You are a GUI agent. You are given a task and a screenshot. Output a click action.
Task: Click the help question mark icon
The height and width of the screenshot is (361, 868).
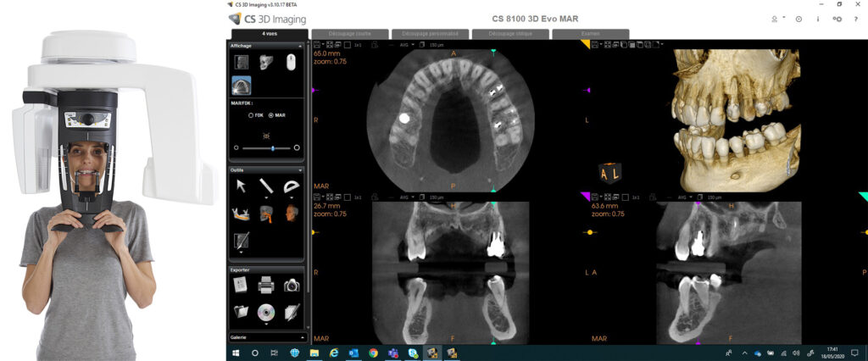[856, 19]
